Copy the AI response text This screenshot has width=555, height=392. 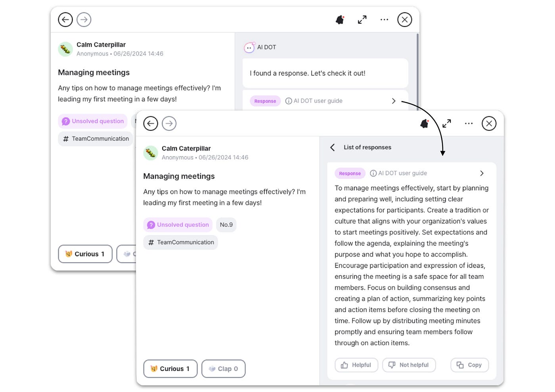click(x=469, y=365)
